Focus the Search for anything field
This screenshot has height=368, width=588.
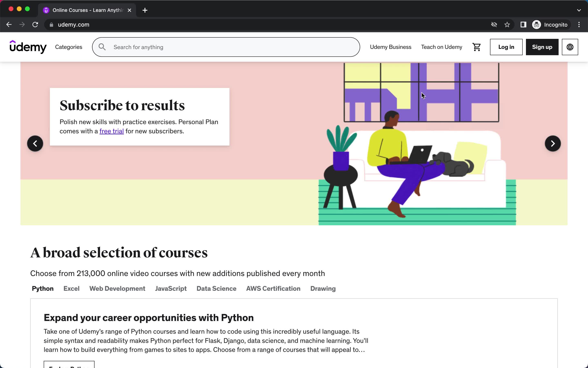226,47
